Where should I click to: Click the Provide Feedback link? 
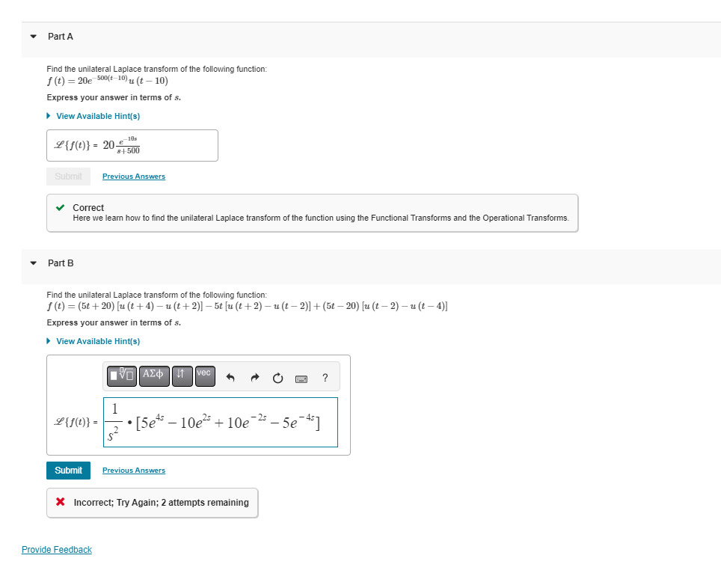pyautogui.click(x=56, y=549)
